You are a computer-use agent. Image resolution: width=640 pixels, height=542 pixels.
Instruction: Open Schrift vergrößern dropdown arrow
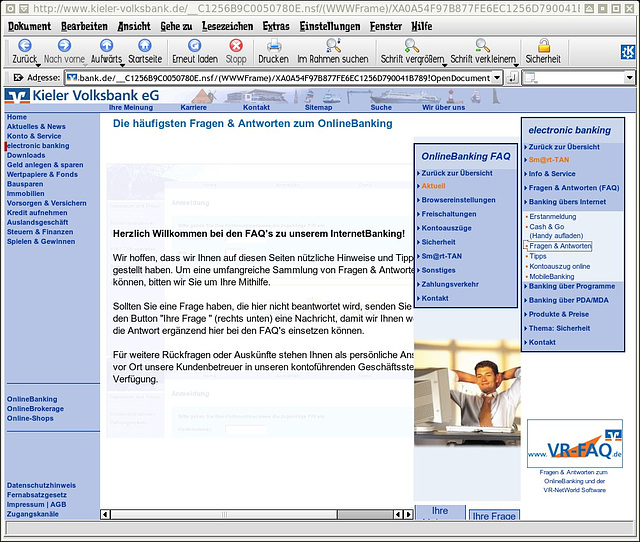[x=445, y=65]
